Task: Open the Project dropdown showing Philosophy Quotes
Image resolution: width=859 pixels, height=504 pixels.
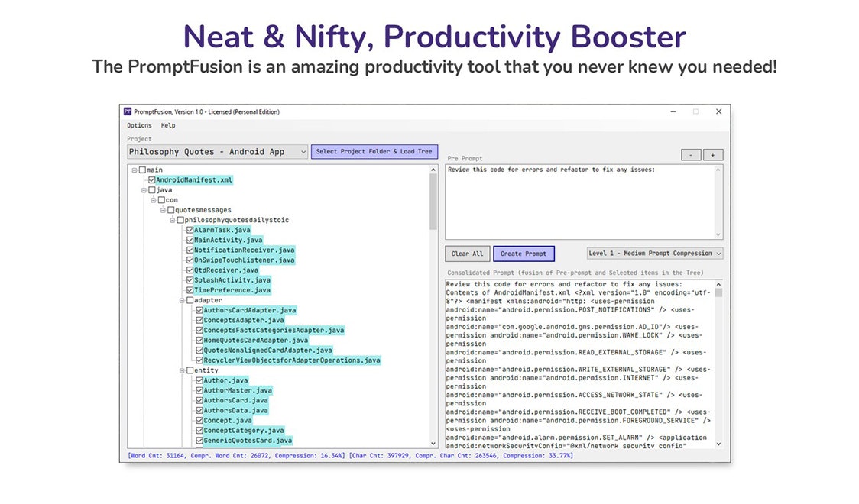Action: pos(218,152)
